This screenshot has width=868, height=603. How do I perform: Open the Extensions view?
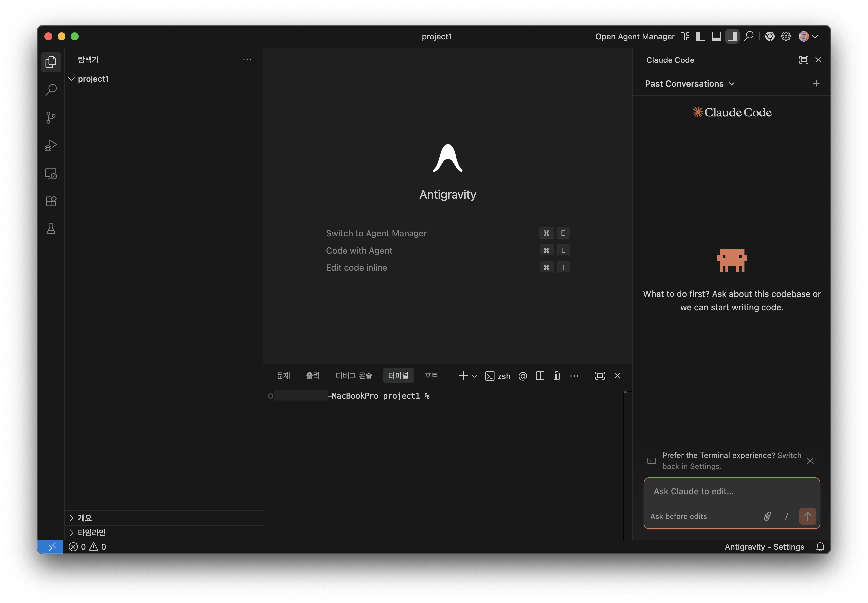pyautogui.click(x=51, y=201)
